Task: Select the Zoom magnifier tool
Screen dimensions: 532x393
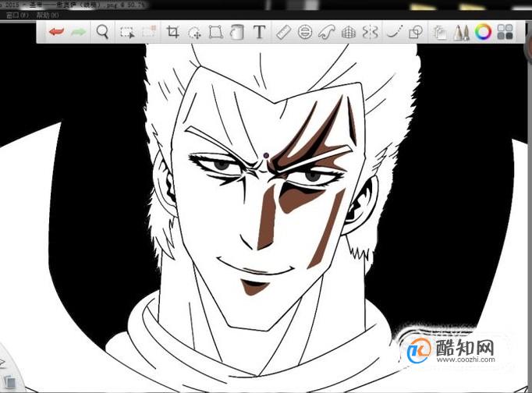Action: pos(102,32)
